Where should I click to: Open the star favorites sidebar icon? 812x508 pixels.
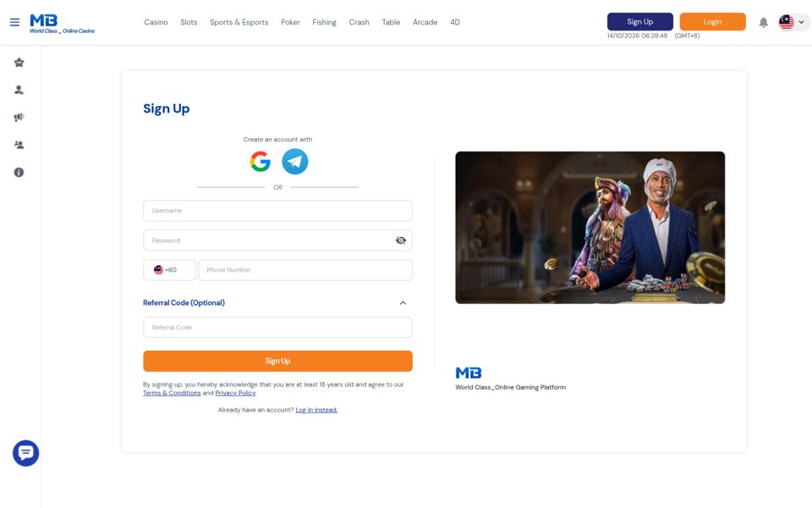pos(19,62)
